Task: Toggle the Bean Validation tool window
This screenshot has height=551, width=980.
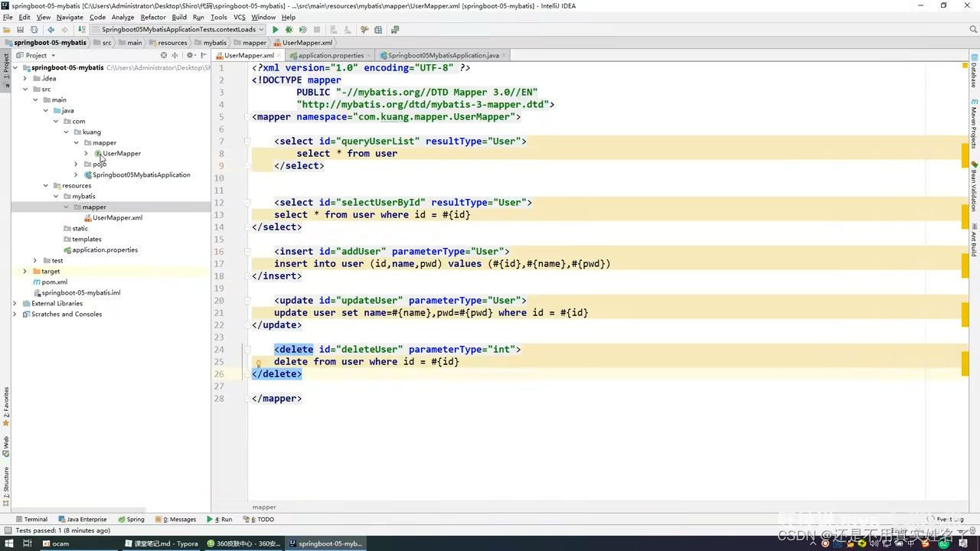Action: click(x=974, y=186)
